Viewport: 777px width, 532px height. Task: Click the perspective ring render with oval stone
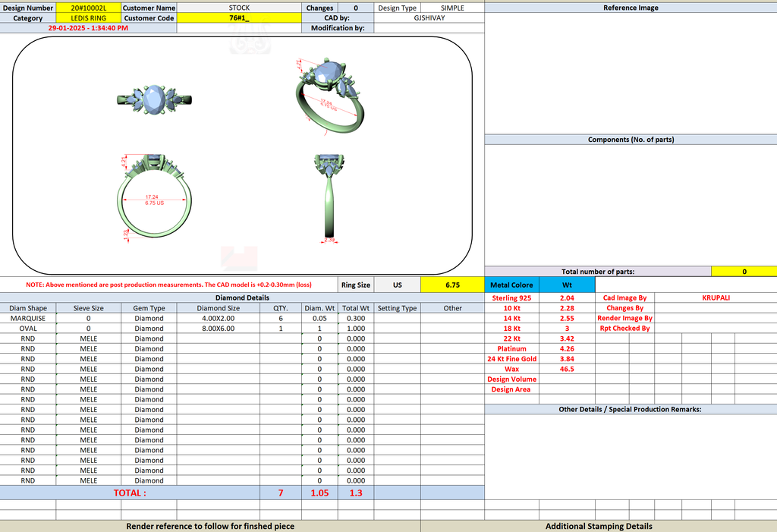(x=330, y=96)
